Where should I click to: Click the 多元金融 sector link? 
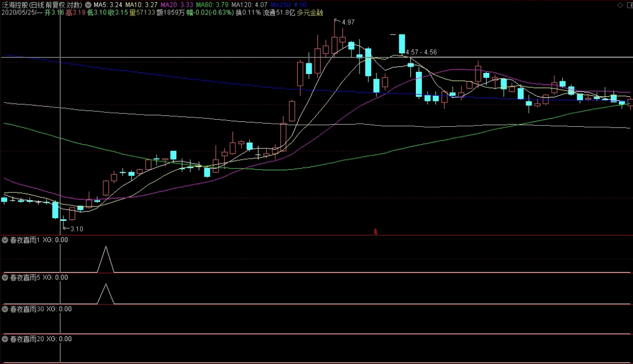point(310,12)
